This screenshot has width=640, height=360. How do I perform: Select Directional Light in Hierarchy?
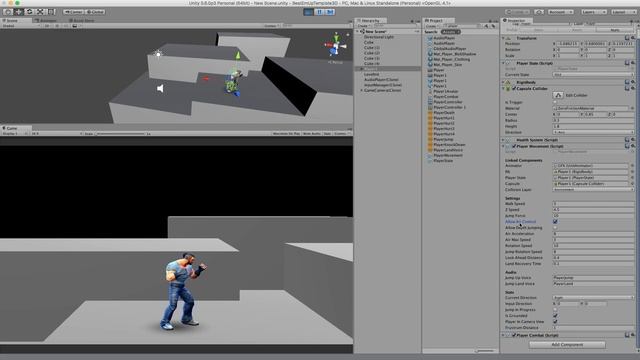point(379,37)
